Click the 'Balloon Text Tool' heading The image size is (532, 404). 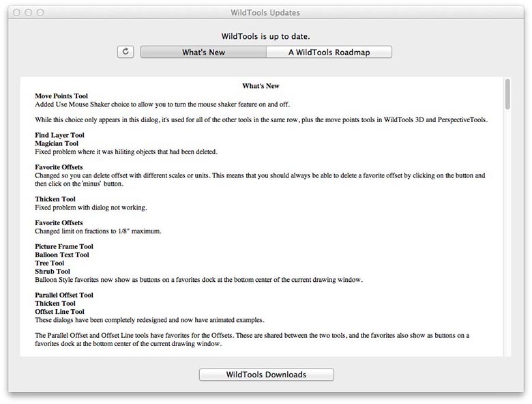(x=62, y=255)
